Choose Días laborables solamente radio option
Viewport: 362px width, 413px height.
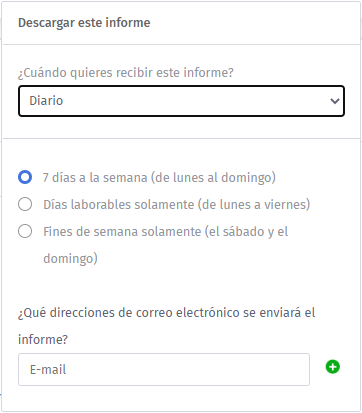tap(25, 204)
